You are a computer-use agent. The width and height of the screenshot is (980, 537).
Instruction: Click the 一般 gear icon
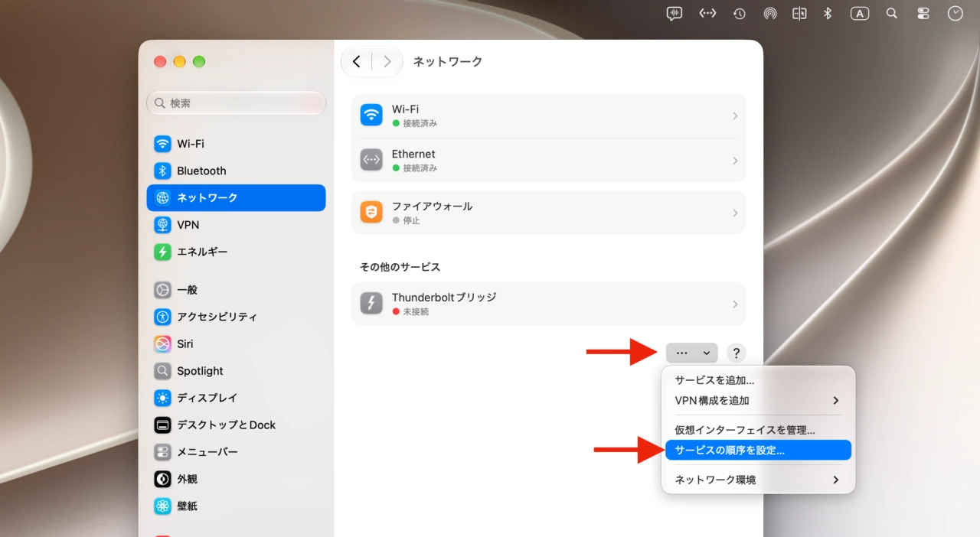click(x=162, y=290)
